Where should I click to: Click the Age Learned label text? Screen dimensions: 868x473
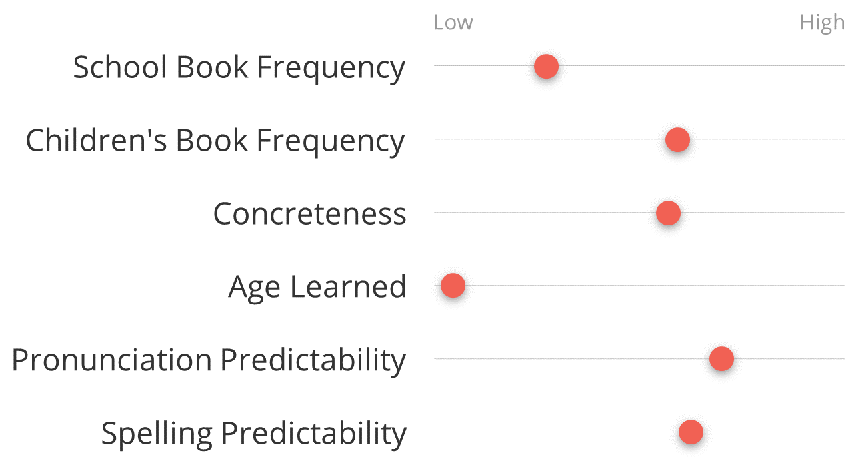[317, 288]
